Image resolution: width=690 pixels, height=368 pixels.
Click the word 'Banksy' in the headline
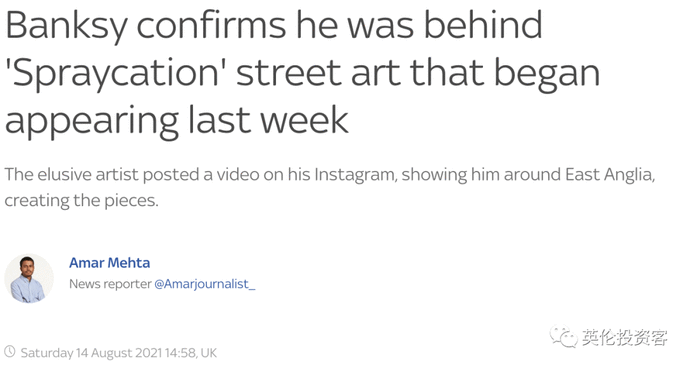coord(66,26)
